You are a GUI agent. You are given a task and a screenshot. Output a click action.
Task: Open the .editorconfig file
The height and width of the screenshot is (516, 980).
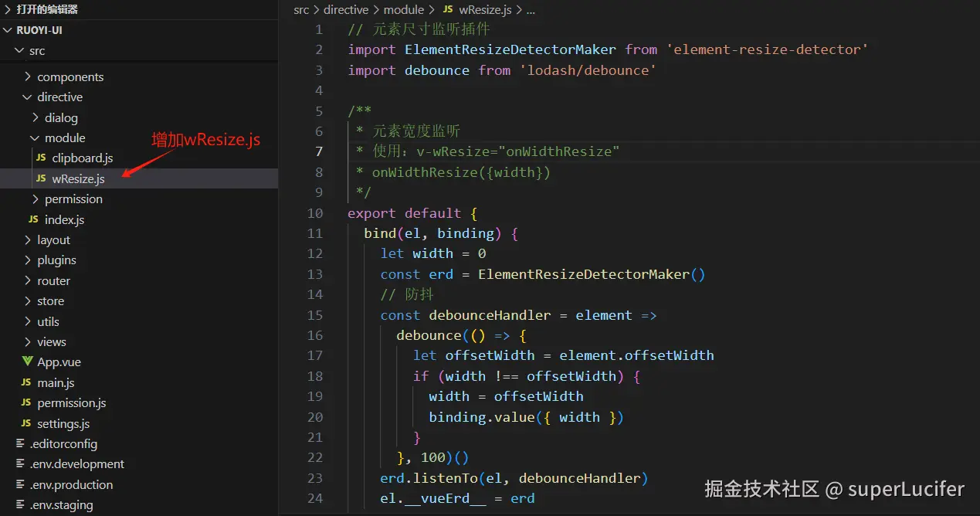pyautogui.click(x=63, y=444)
